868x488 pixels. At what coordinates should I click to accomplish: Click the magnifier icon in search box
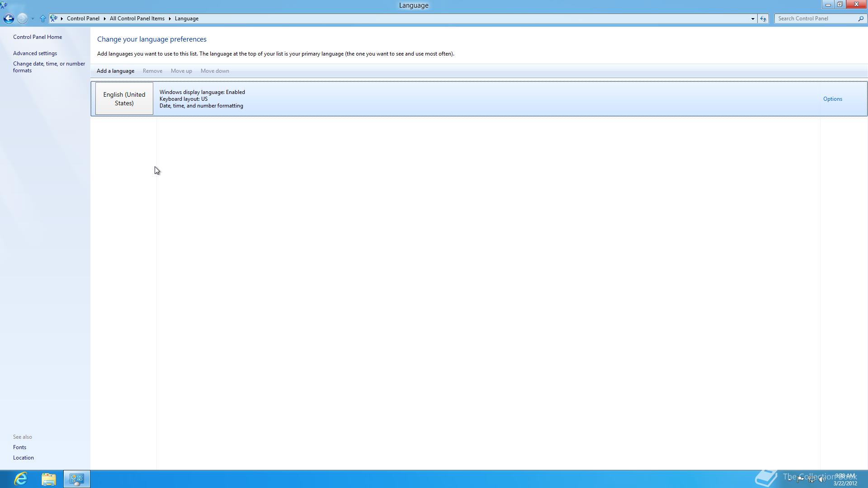click(x=860, y=19)
